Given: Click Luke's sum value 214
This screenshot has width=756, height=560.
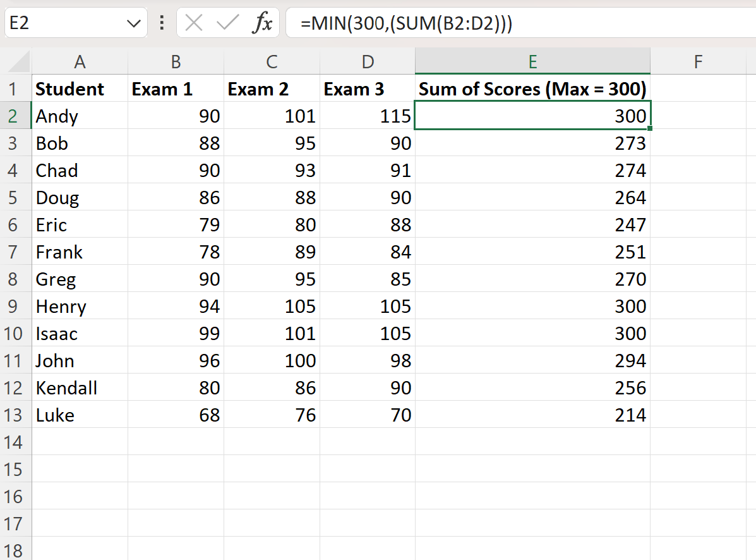Looking at the screenshot, I should (x=533, y=415).
